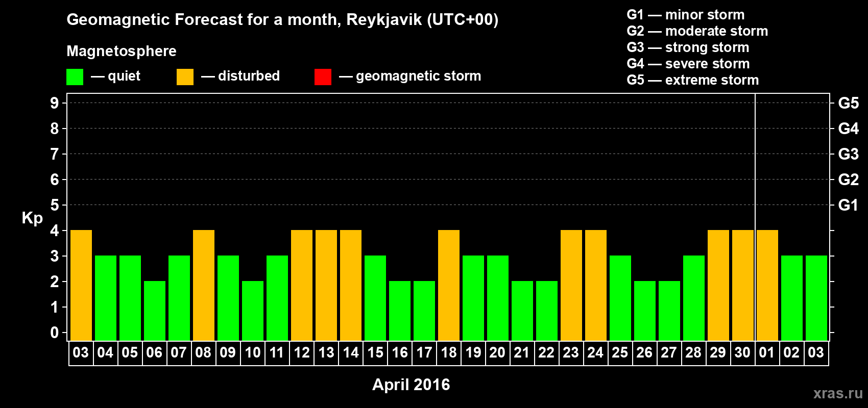Click the "April 2016" month label
The height and width of the screenshot is (408, 868).
click(411, 385)
